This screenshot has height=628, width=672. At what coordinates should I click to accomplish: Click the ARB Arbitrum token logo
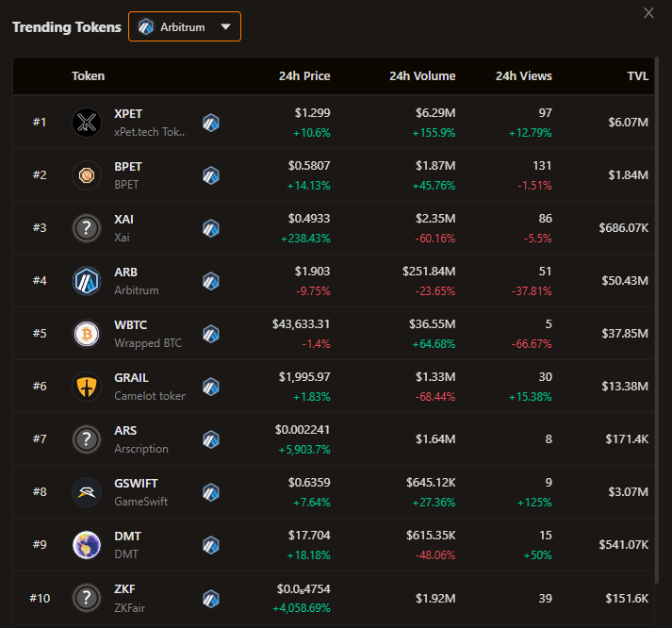(x=87, y=281)
